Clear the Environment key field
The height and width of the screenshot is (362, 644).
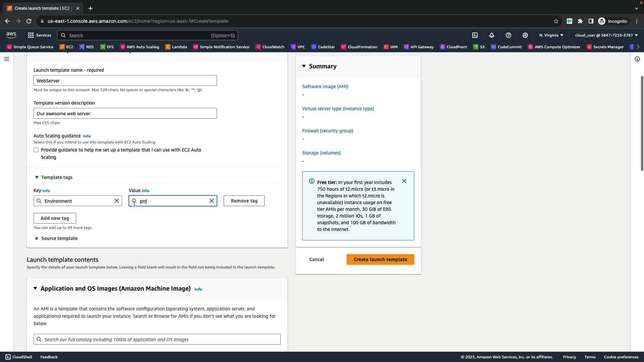pyautogui.click(x=117, y=201)
